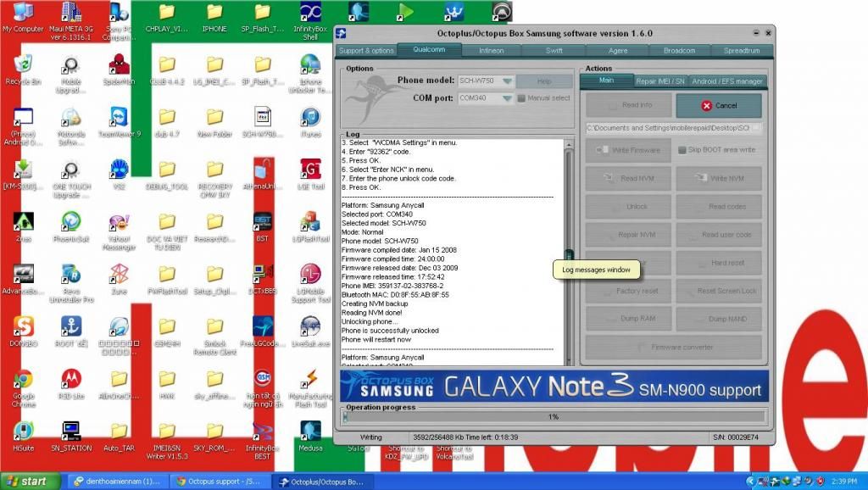Switch to the Infineon tab
Viewport: 868px width, 490px height.
(491, 51)
